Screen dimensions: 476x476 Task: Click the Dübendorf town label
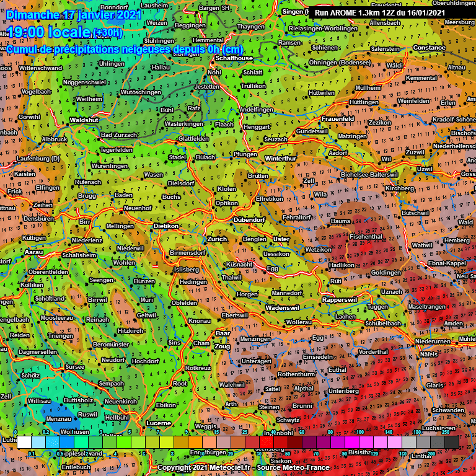click(x=250, y=219)
